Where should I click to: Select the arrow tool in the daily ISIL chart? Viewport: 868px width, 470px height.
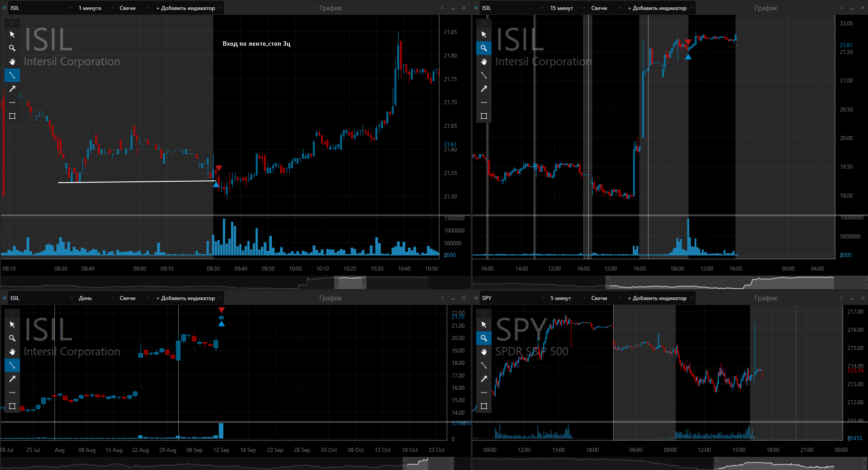(12, 379)
